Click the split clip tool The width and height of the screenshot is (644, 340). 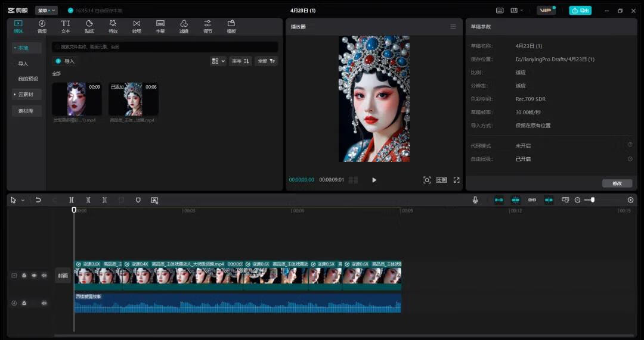72,200
